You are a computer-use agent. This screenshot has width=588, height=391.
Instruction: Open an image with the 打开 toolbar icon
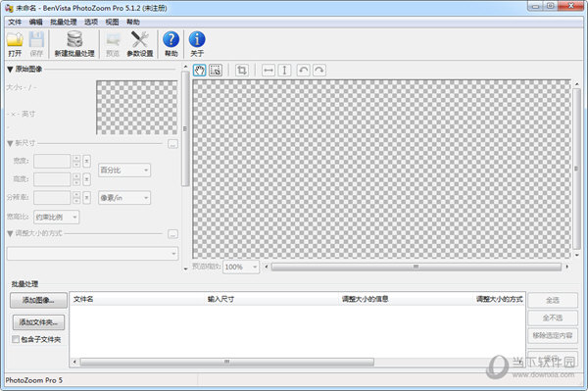15,44
